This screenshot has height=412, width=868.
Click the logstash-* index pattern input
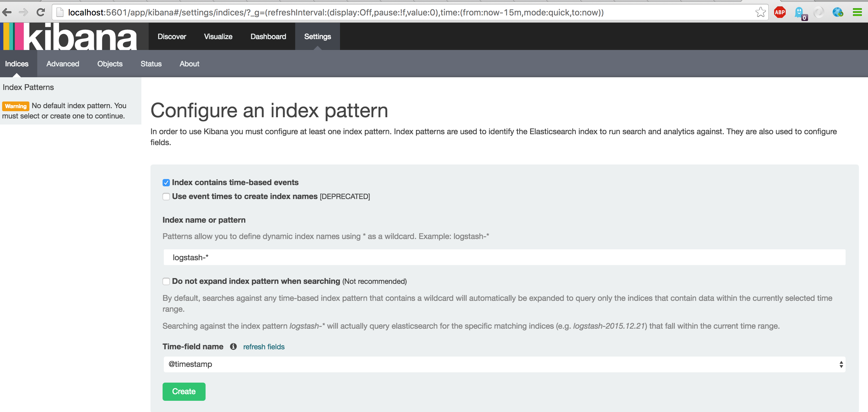[504, 257]
